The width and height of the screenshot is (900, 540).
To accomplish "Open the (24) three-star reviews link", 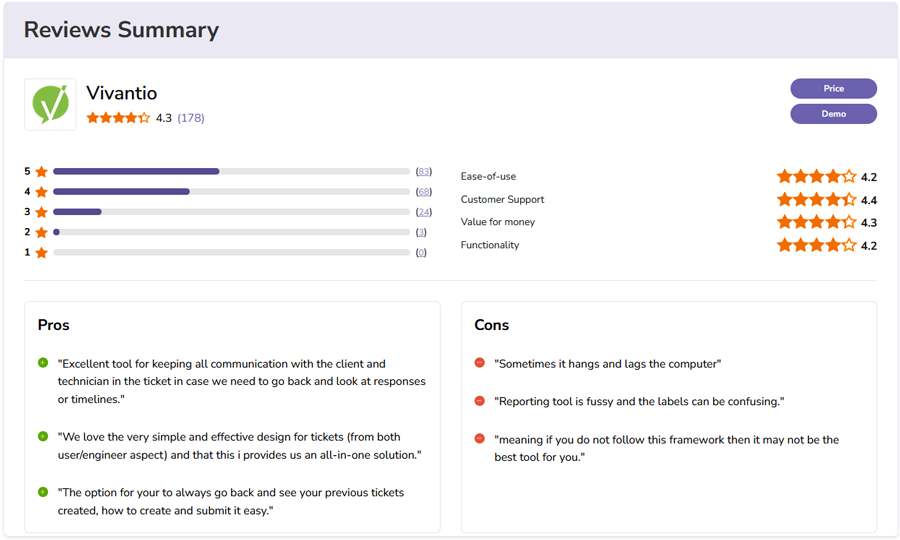I will pyautogui.click(x=424, y=212).
